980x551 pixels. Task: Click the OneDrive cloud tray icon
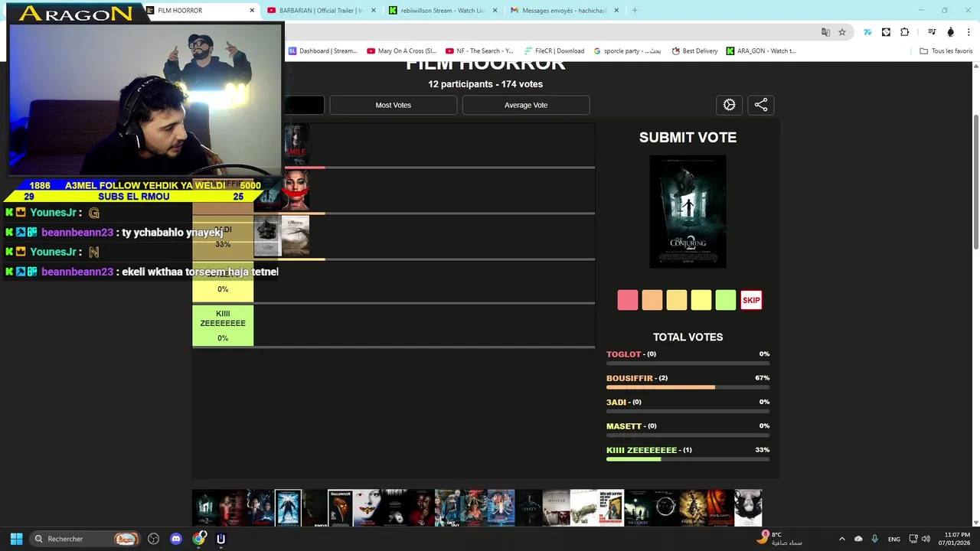point(858,539)
